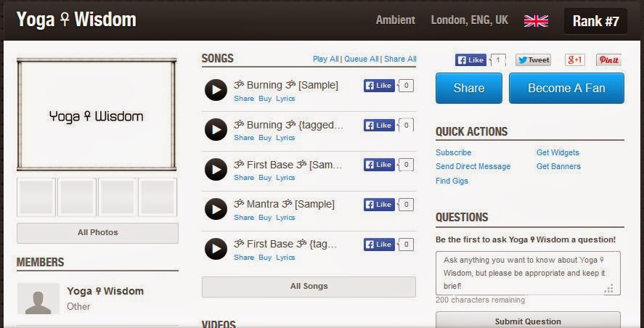Share the Burning {tagged song
The image size is (644, 328).
pyautogui.click(x=244, y=138)
